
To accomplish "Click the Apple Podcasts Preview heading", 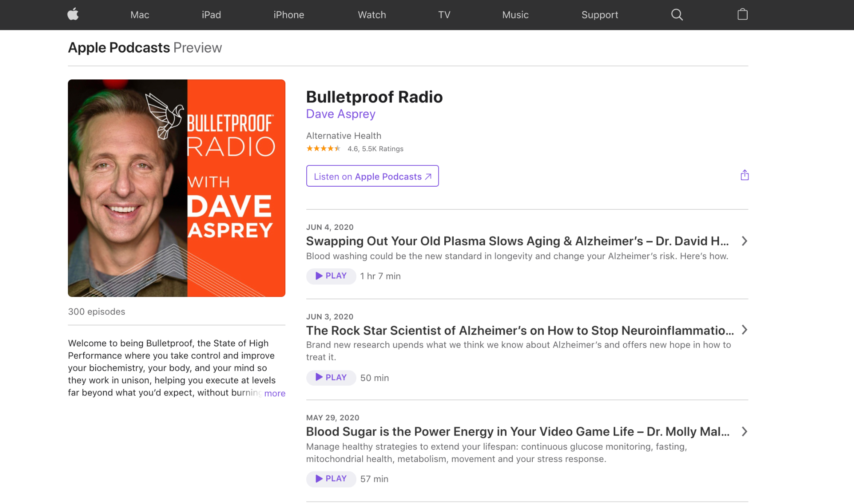I will click(145, 47).
